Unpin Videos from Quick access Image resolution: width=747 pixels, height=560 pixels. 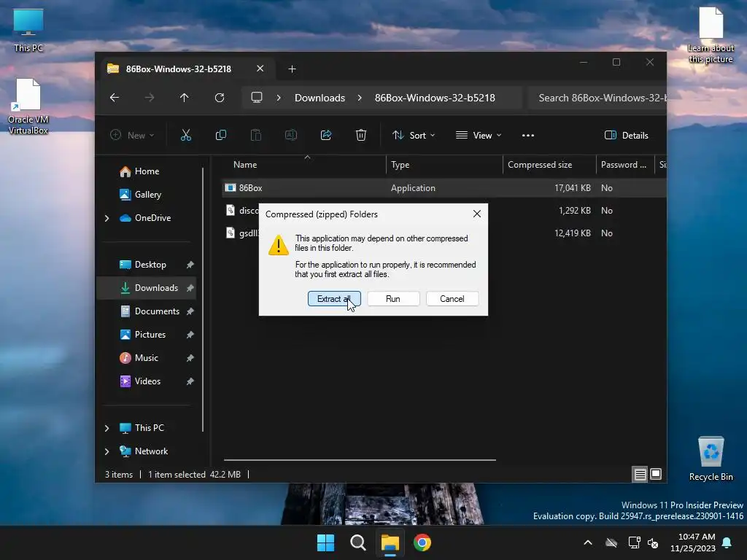pos(190,381)
